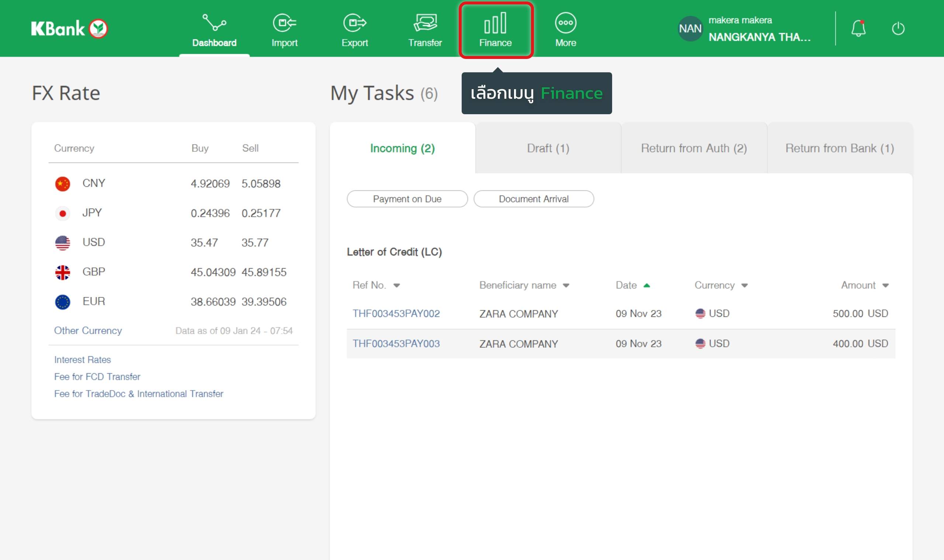Sort by Ref No. column arrow
This screenshot has height=560, width=944.
coord(396,286)
